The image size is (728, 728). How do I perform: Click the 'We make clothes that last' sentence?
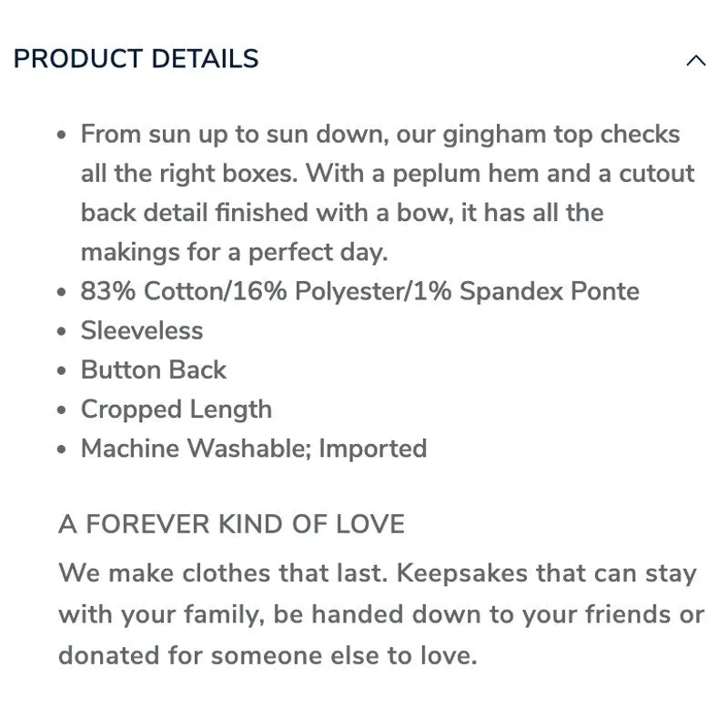[x=223, y=572]
